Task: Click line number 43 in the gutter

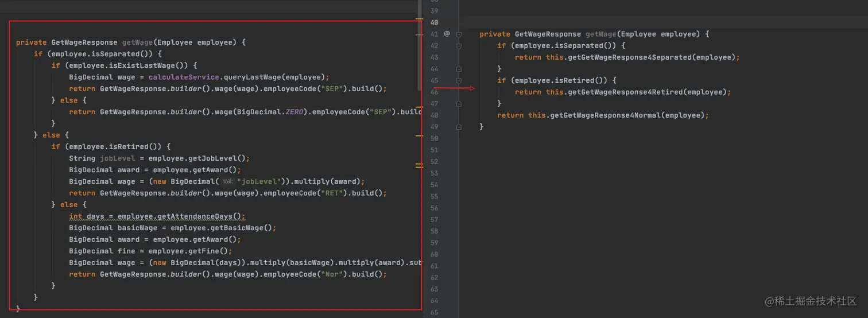Action: pyautogui.click(x=434, y=57)
